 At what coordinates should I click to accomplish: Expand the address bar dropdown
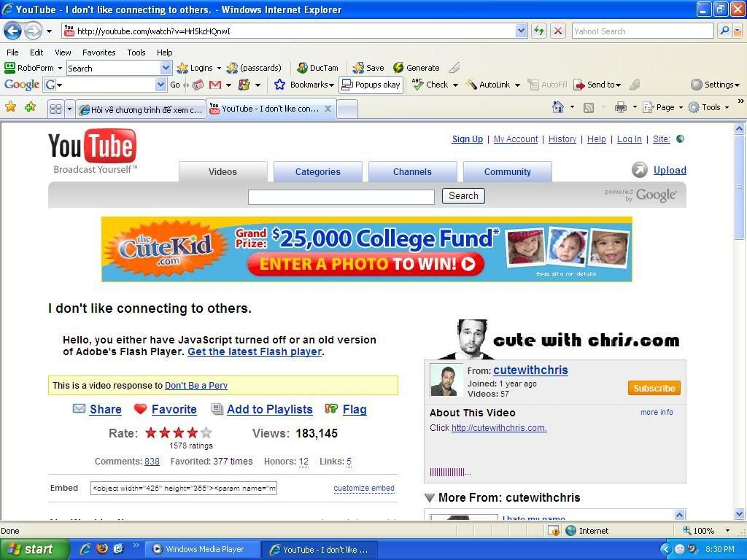[x=521, y=31]
